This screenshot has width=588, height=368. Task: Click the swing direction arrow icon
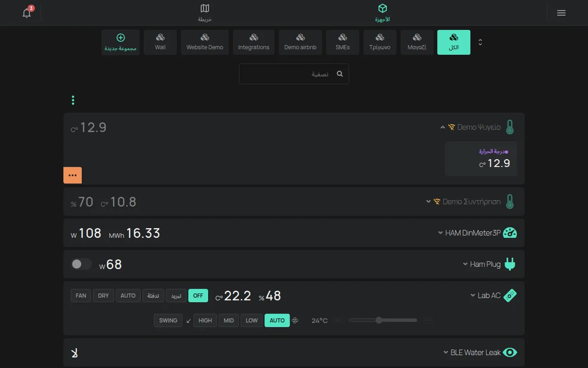[189, 321]
